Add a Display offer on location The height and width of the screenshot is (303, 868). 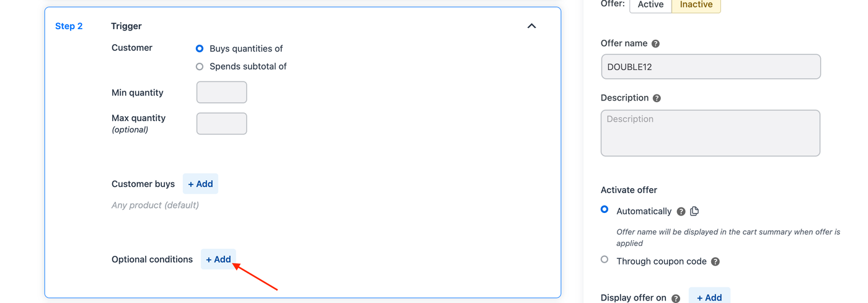coord(709,297)
